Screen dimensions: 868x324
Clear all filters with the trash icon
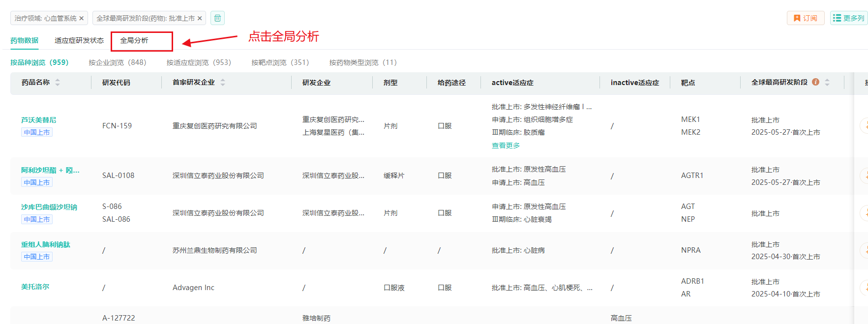coord(217,18)
